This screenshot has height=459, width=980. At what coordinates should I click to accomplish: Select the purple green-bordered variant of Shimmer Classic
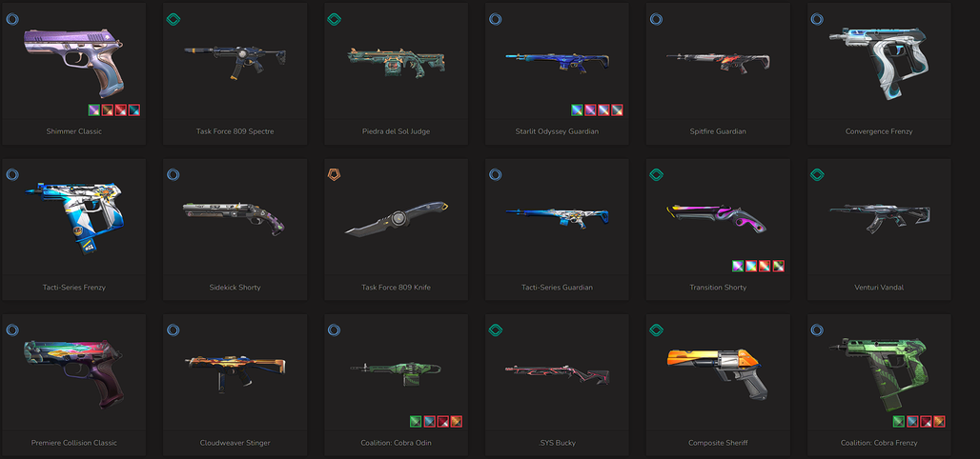point(93,110)
